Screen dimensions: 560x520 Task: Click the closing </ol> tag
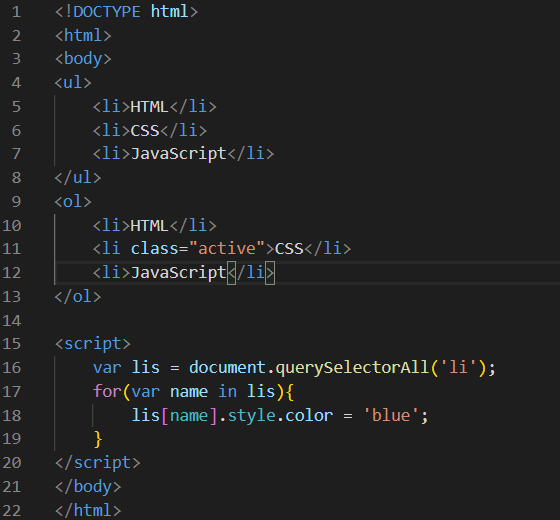pyautogui.click(x=78, y=296)
